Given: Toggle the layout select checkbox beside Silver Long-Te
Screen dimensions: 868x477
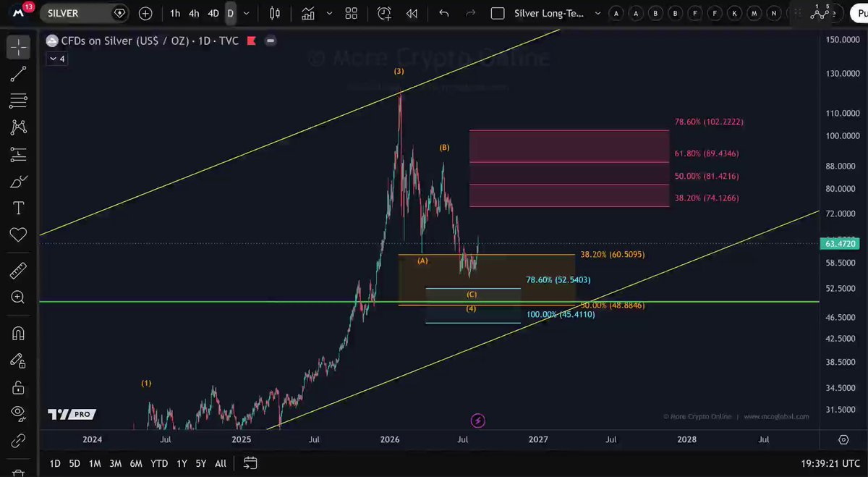Looking at the screenshot, I should click(x=498, y=13).
